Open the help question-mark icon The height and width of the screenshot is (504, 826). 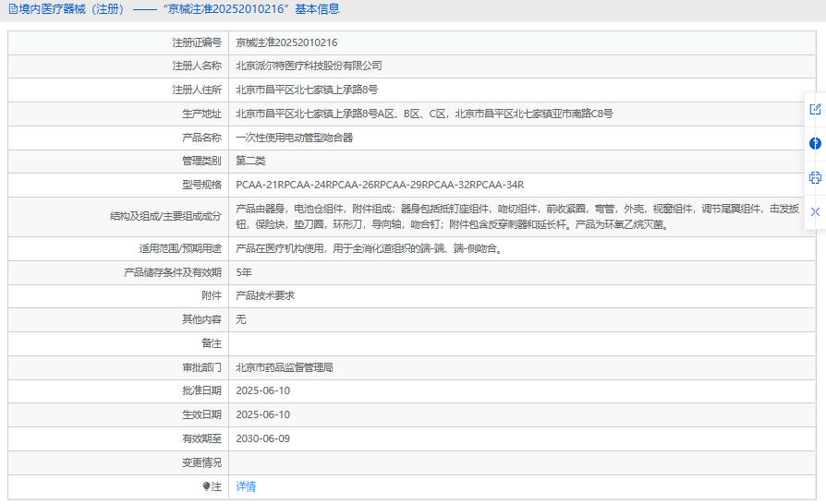(815, 143)
